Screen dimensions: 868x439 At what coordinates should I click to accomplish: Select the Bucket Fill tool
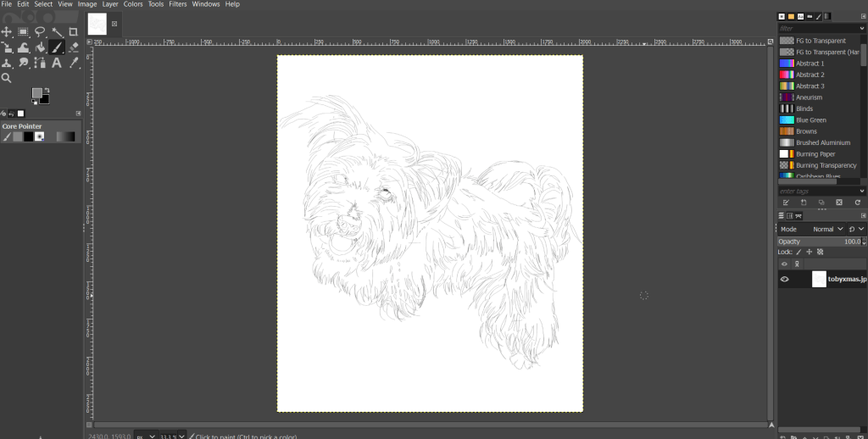(40, 47)
